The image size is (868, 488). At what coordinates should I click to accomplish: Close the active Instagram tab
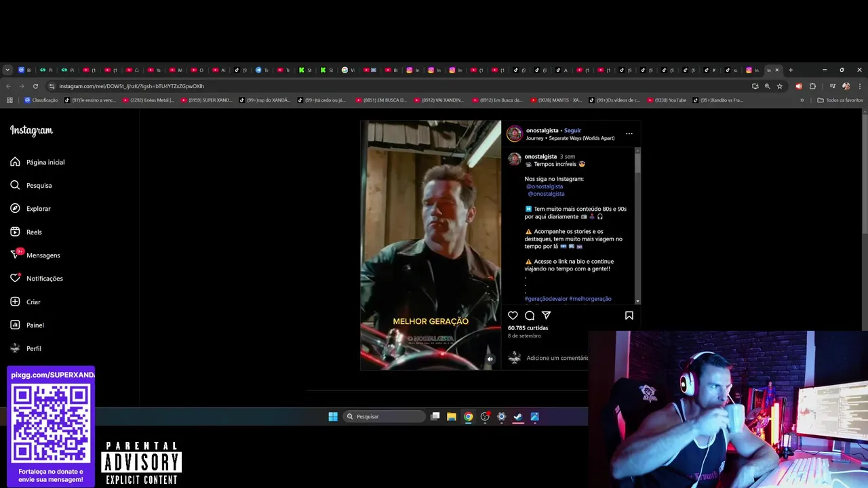point(777,70)
